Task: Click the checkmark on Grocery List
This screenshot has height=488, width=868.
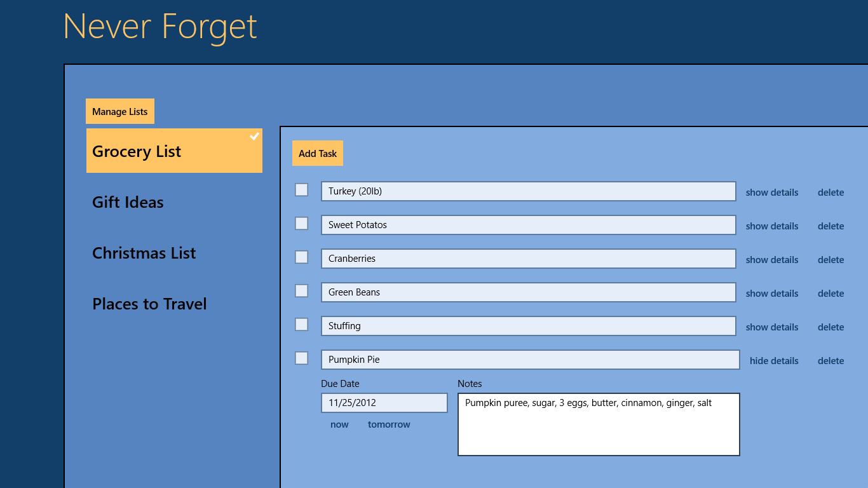Action: 254,137
